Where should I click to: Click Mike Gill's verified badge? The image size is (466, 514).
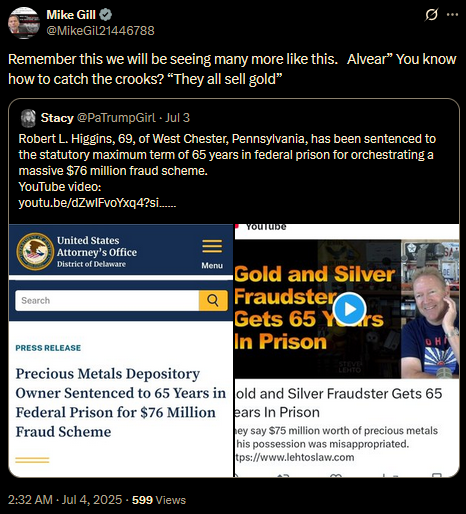pyautogui.click(x=106, y=15)
